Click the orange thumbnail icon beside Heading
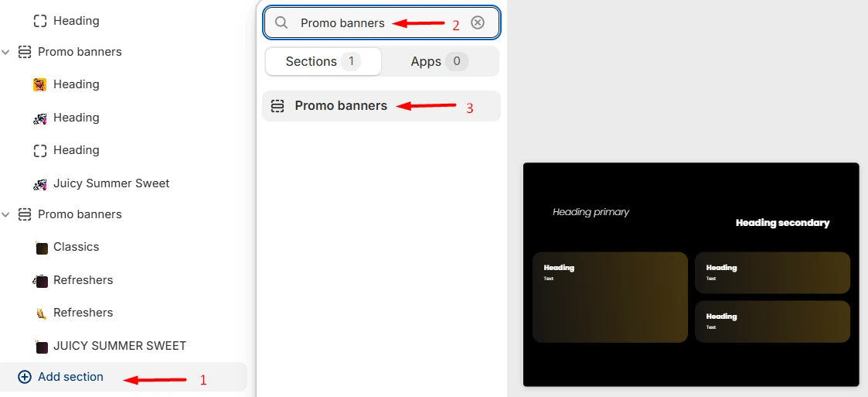 (40, 85)
